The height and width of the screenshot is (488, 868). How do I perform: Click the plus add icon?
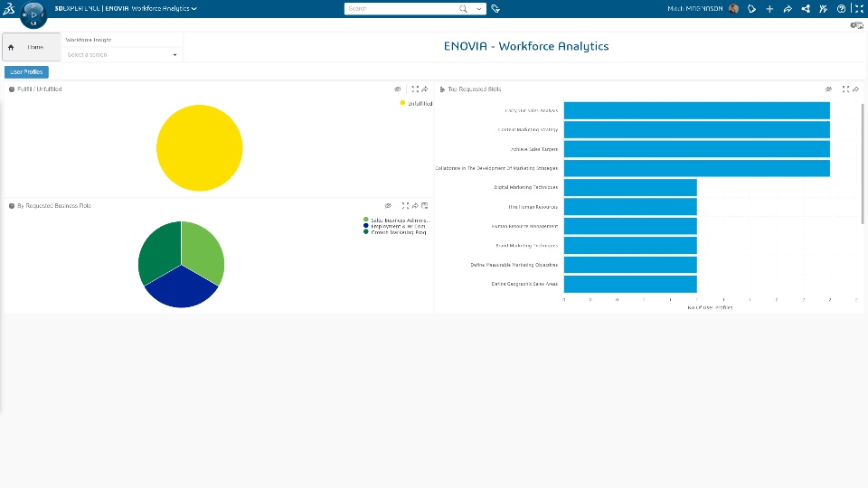769,9
